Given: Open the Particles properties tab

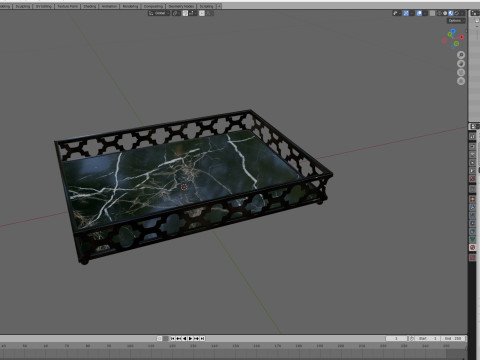Looking at the screenshot, I should point(473,215).
